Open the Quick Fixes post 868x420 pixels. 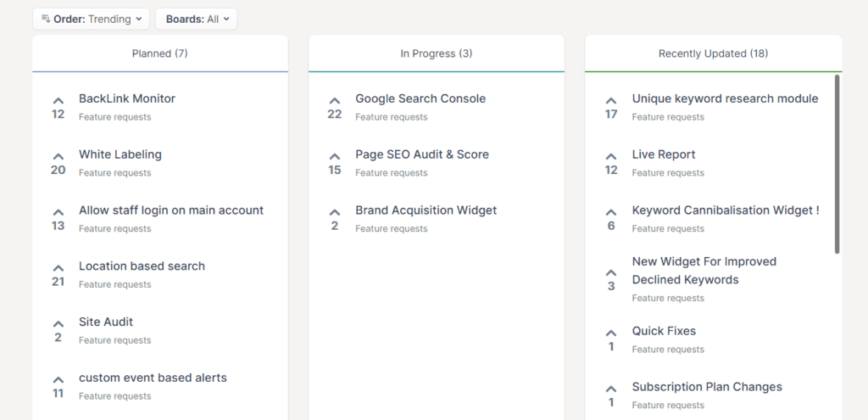click(x=664, y=331)
